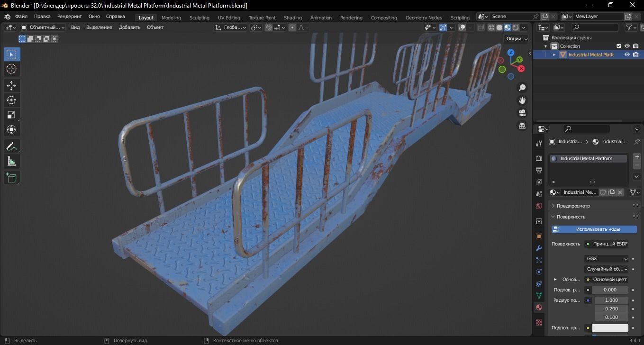644x345 pixels.
Task: Disable proportional editing
Action: [292, 27]
